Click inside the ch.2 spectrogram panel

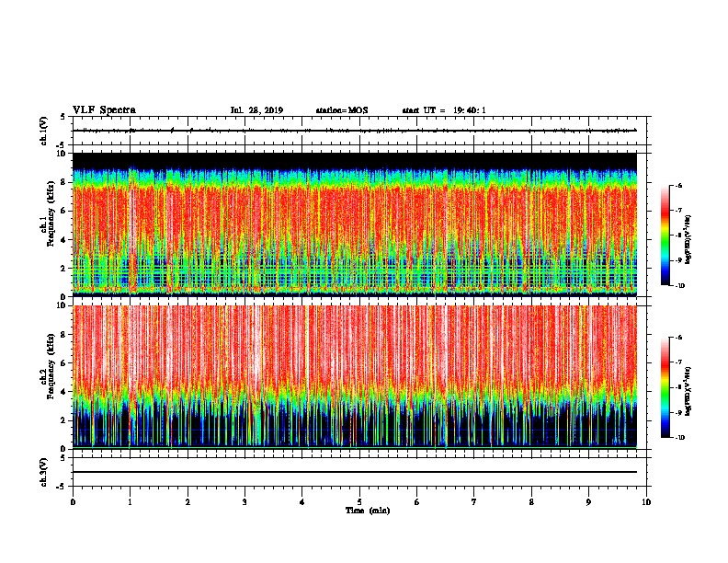(x=355, y=377)
